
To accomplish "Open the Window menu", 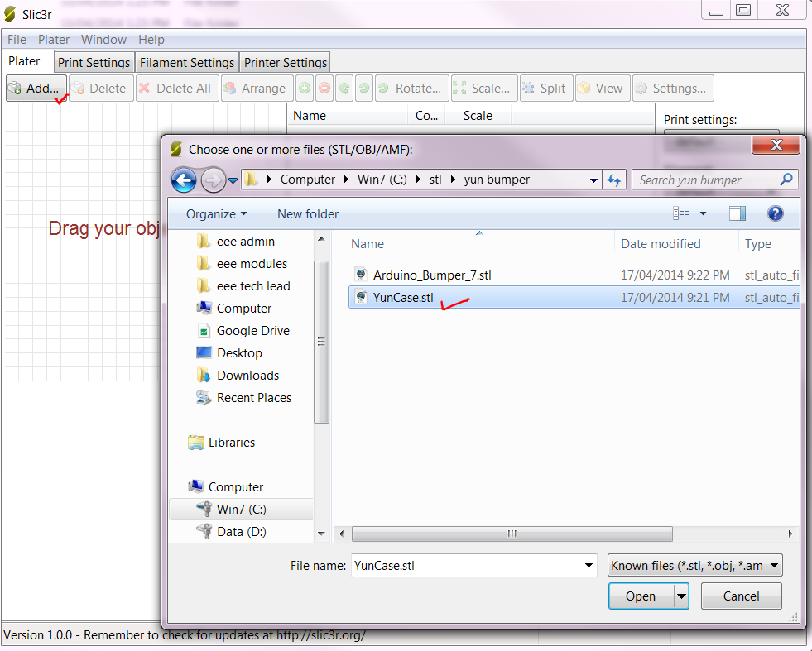I will [x=103, y=40].
